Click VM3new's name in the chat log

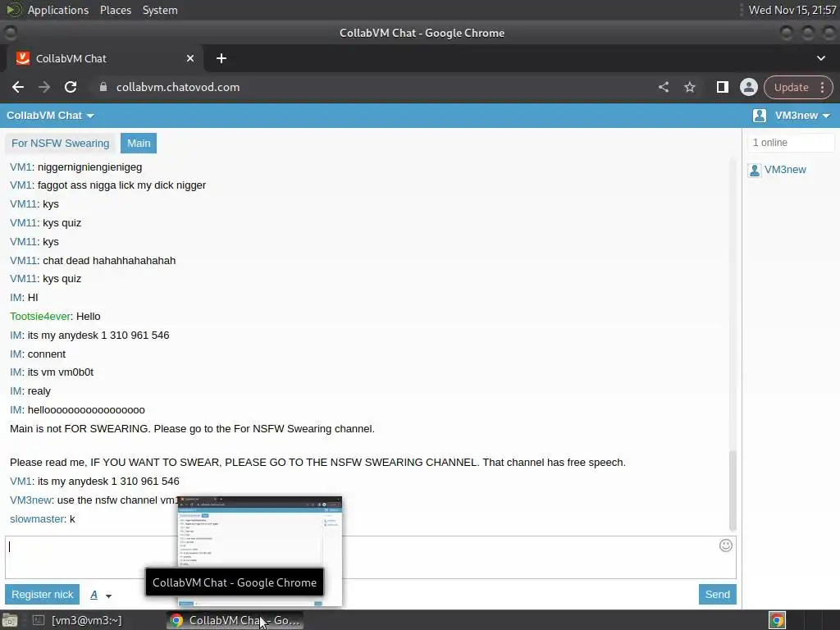[30, 500]
